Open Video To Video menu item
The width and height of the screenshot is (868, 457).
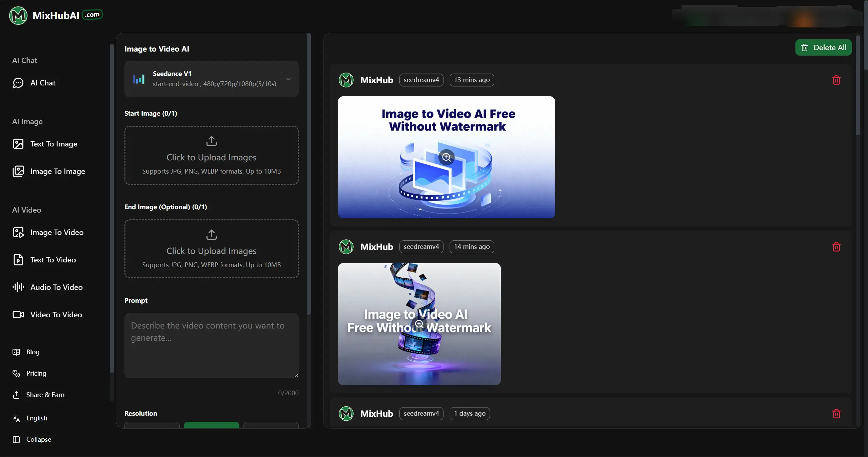tap(56, 315)
